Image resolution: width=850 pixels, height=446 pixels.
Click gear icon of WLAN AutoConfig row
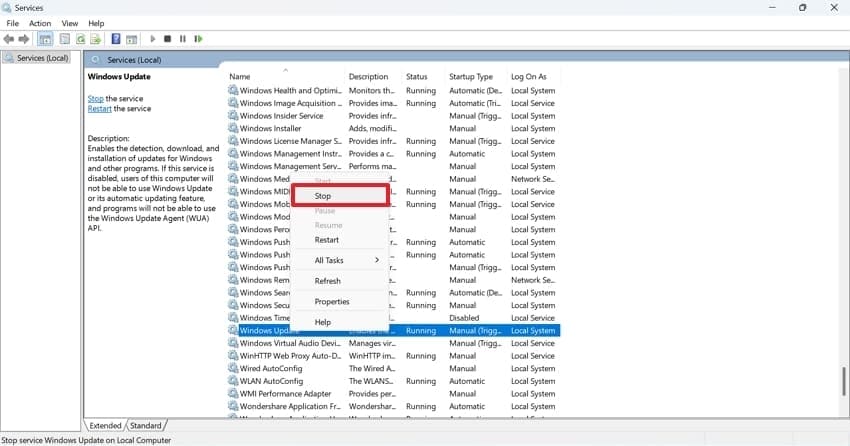(x=233, y=381)
